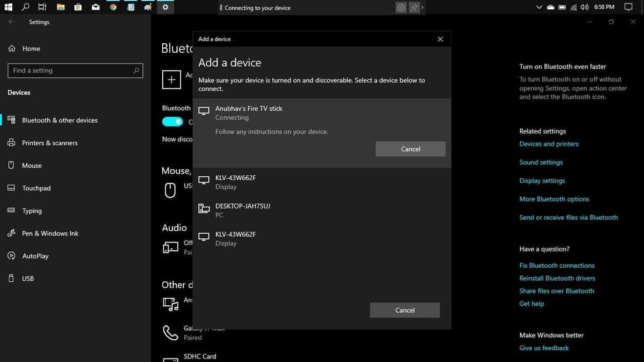Open the volume control tray icon

coord(585,7)
